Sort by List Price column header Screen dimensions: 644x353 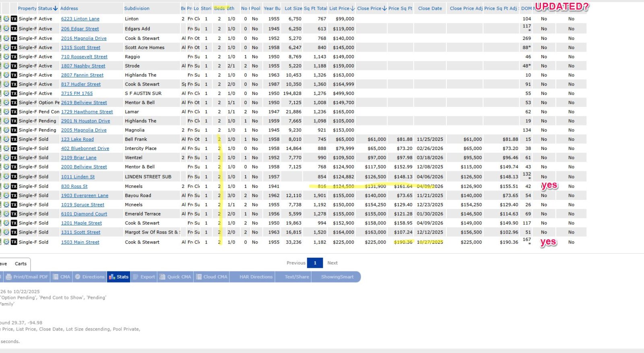(342, 8)
